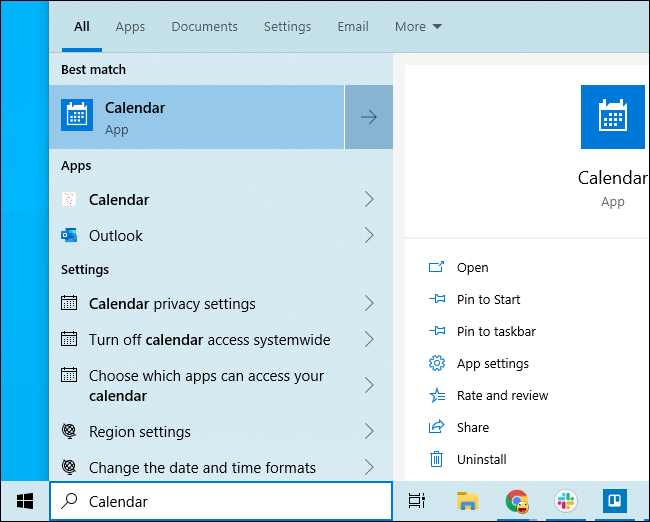
Task: Select Choose which apps can access your calendar
Action: [x=206, y=386]
